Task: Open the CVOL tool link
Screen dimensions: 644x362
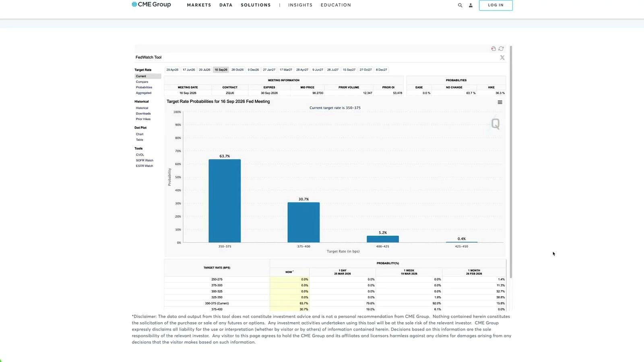Action: point(140,154)
